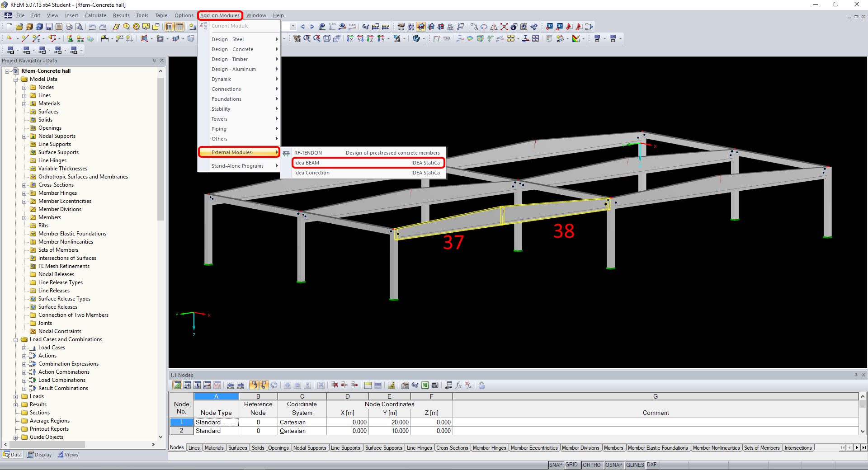
Task: Open the Window menu
Action: [x=256, y=15]
